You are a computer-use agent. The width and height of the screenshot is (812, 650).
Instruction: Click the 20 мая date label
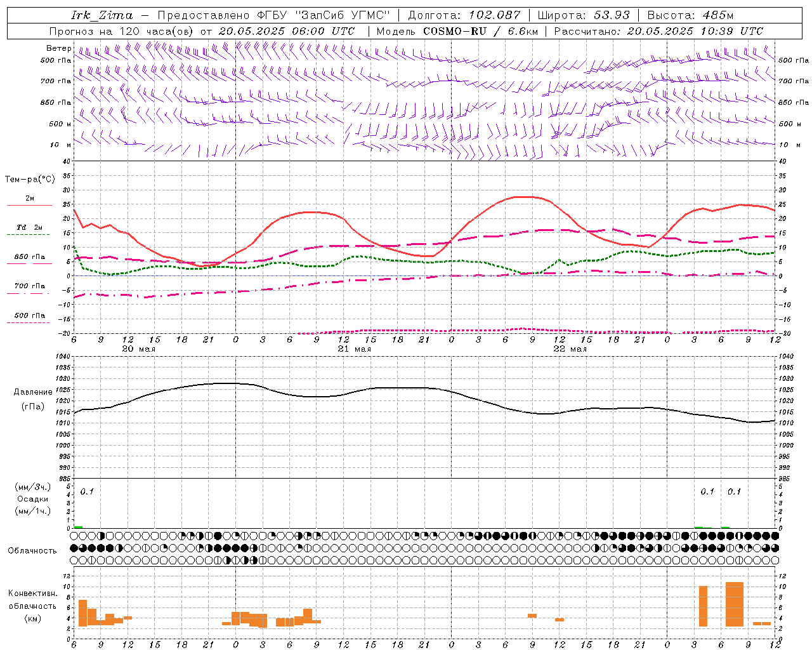[x=138, y=349]
